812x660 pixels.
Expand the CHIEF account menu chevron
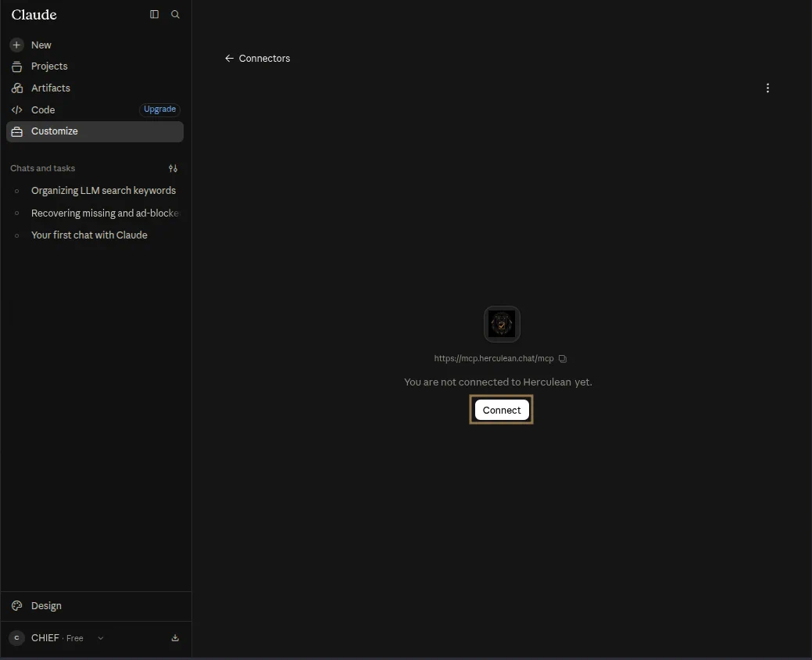point(101,638)
